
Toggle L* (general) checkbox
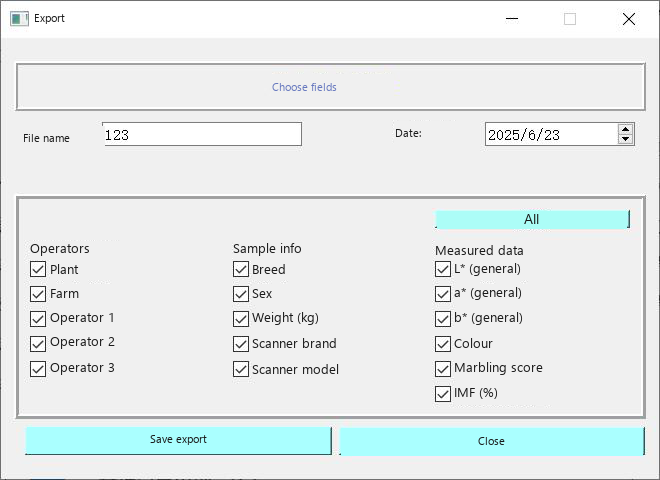point(443,269)
